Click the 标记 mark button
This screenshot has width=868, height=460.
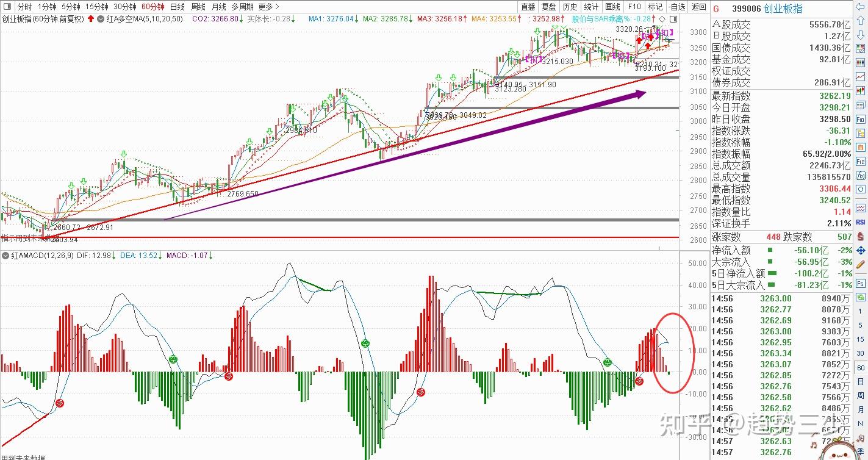pos(655,7)
